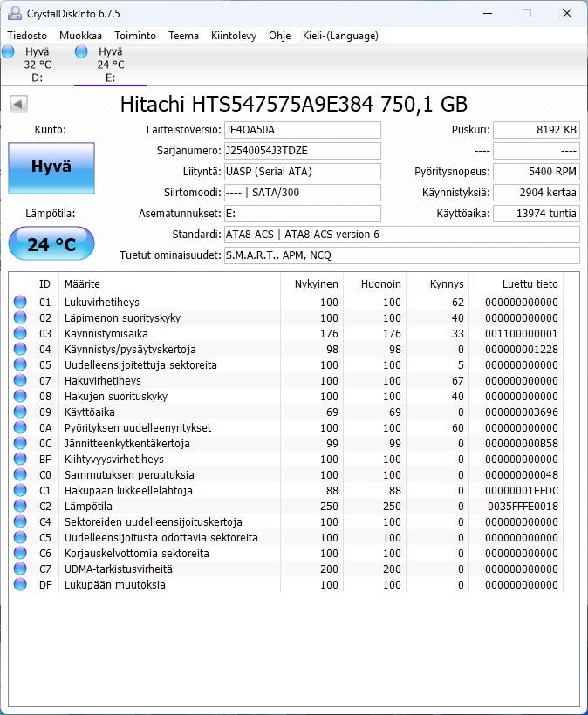Click status orb for DF Lukupään muutoksia
The width and height of the screenshot is (588, 715).
point(20,584)
